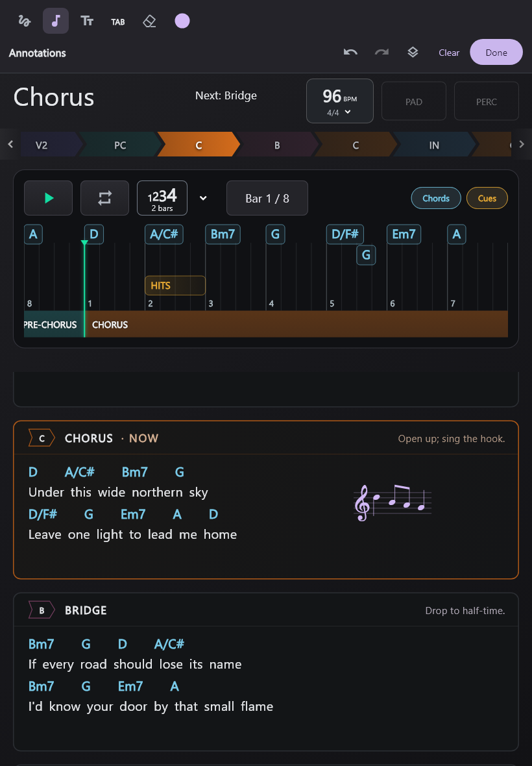Screen dimensions: 532x766
Task: Open the purple annotation color swatch
Action: coord(182,21)
